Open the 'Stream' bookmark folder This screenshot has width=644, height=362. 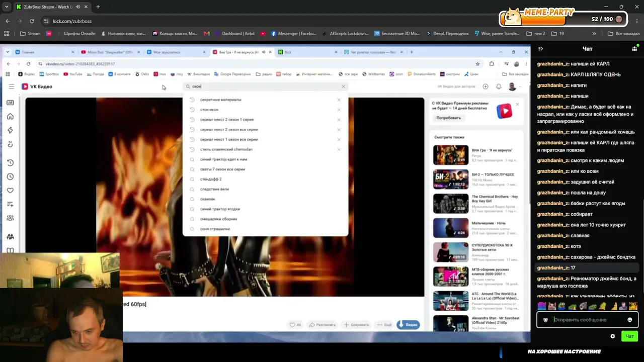coord(30,34)
